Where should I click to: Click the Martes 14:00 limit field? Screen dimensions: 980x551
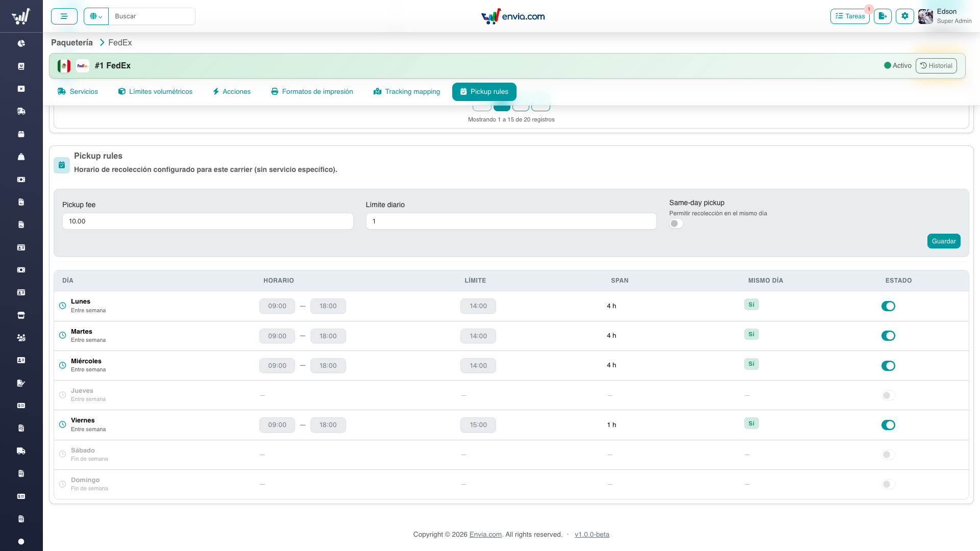(478, 336)
